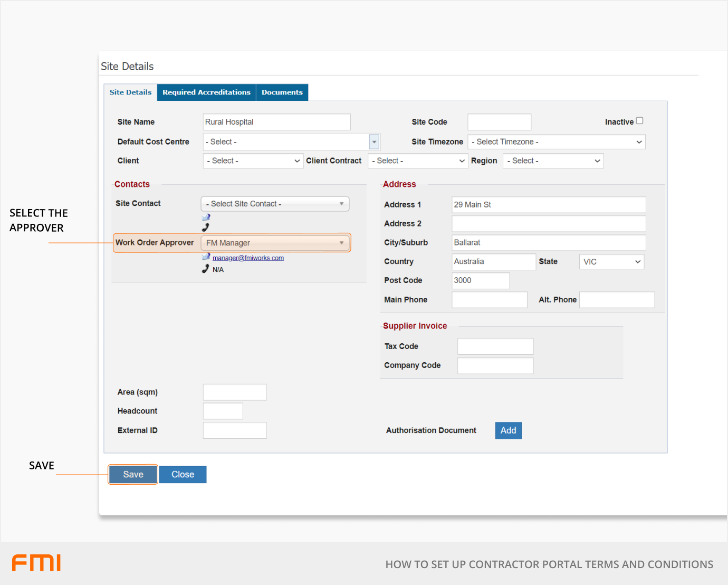The height and width of the screenshot is (585, 728).
Task: Expand the Region dropdown
Action: coord(553,161)
